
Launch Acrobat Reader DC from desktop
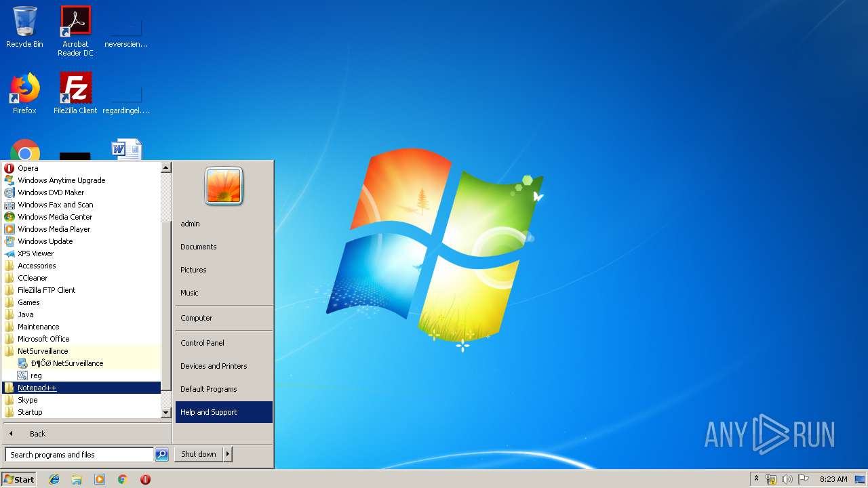pos(75,31)
